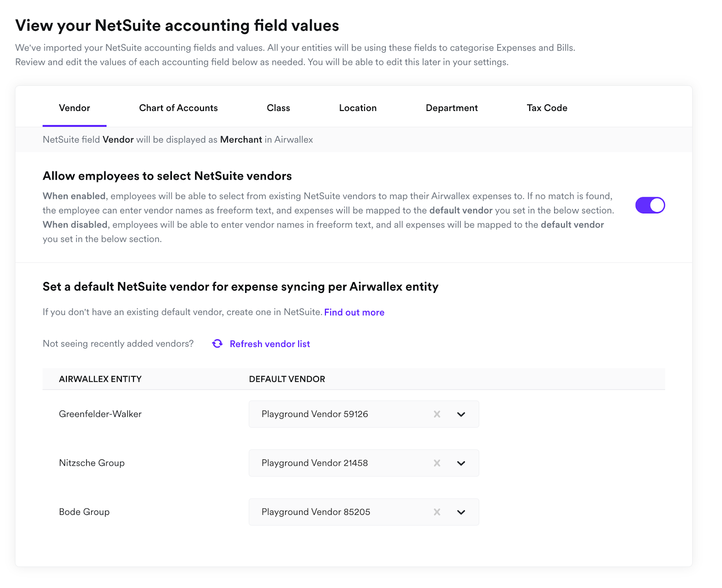Select the Vendor tab

pos(74,108)
